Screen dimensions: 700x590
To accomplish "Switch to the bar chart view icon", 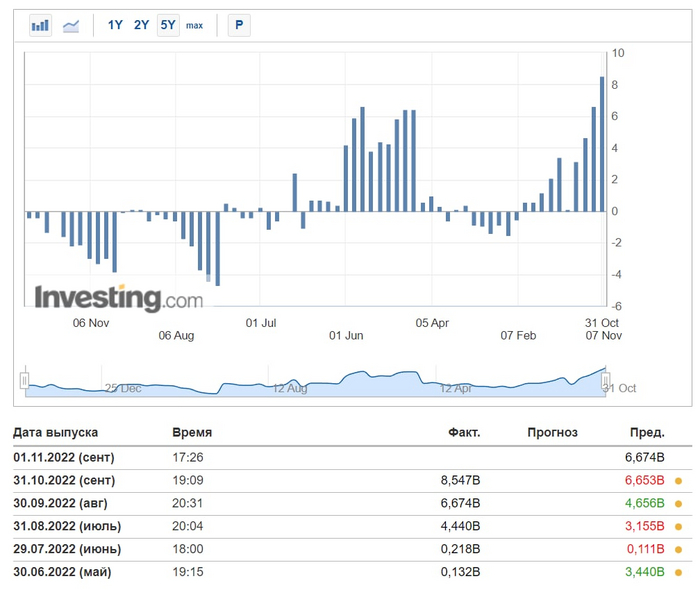I will (x=40, y=25).
